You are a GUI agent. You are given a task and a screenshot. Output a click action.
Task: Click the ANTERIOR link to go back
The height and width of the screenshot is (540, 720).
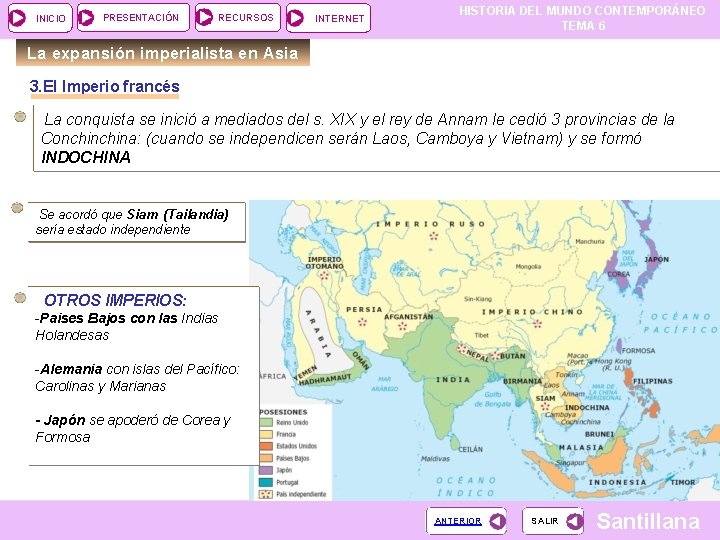458,521
